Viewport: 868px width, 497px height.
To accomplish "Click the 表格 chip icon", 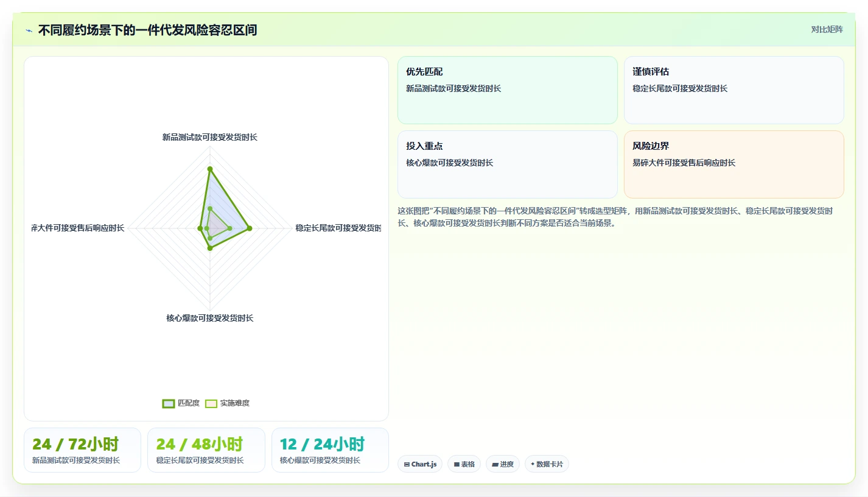I will pos(457,464).
